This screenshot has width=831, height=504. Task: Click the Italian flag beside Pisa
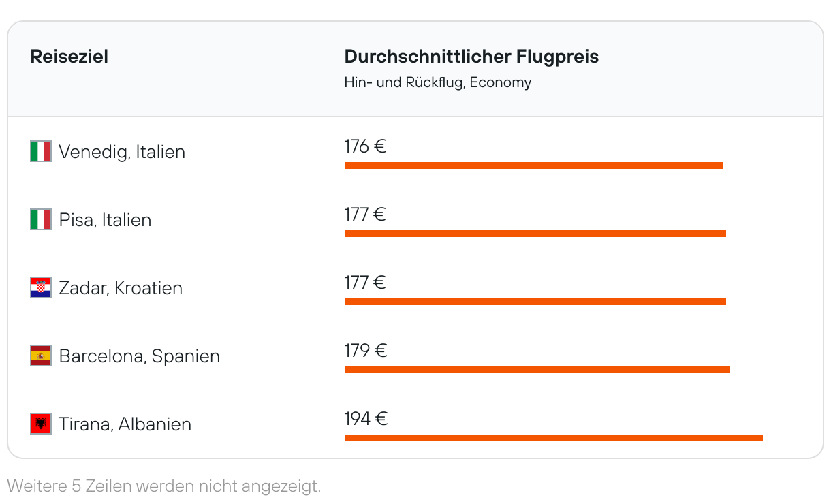(41, 219)
